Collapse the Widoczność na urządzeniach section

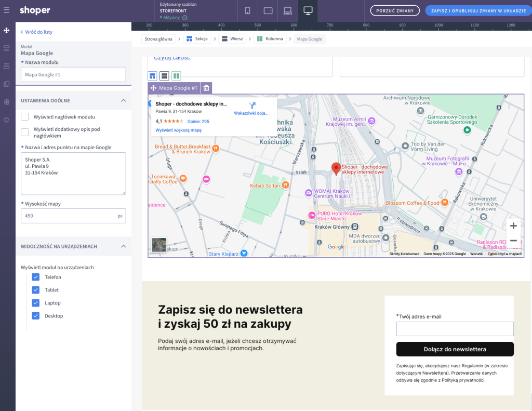coord(124,246)
